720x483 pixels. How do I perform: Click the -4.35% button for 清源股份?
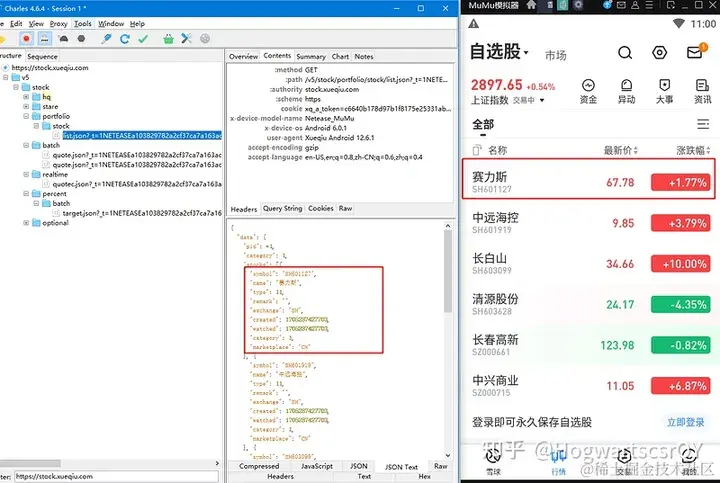click(681, 304)
